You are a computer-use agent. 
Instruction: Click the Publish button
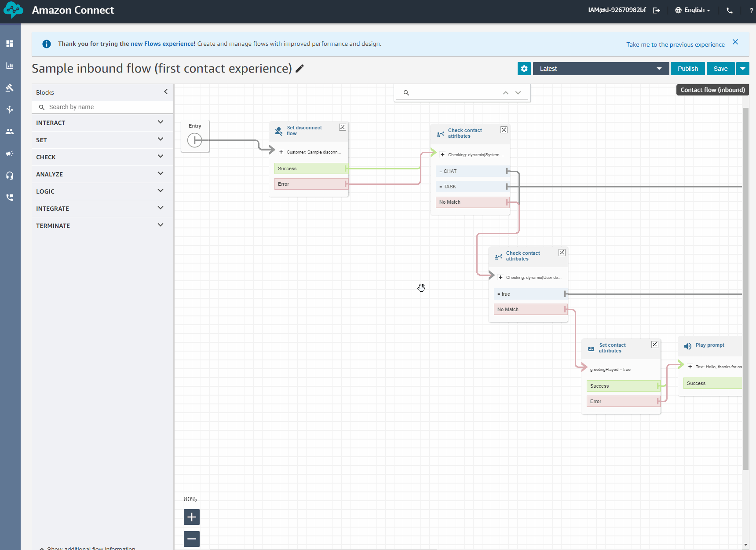[x=687, y=69]
